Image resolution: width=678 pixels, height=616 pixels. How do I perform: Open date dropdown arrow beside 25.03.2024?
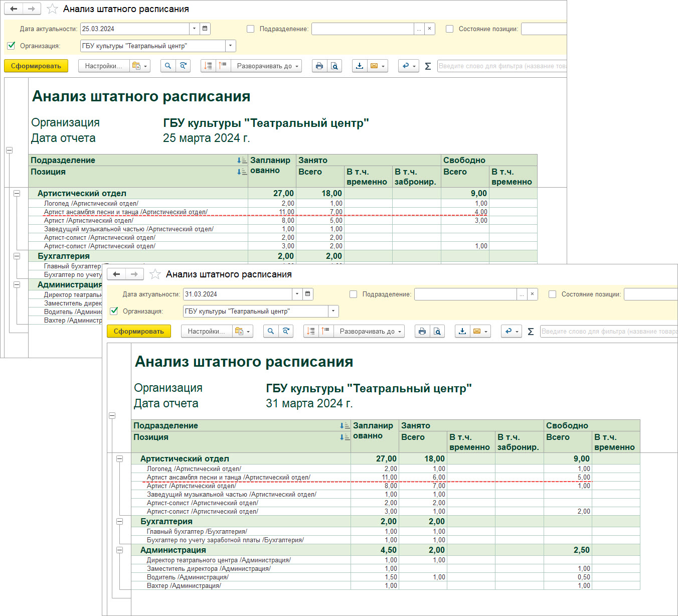(x=195, y=29)
